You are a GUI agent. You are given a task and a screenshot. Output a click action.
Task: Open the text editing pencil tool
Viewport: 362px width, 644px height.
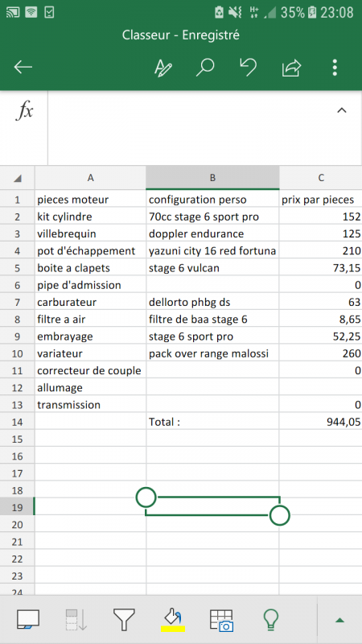[x=162, y=68]
